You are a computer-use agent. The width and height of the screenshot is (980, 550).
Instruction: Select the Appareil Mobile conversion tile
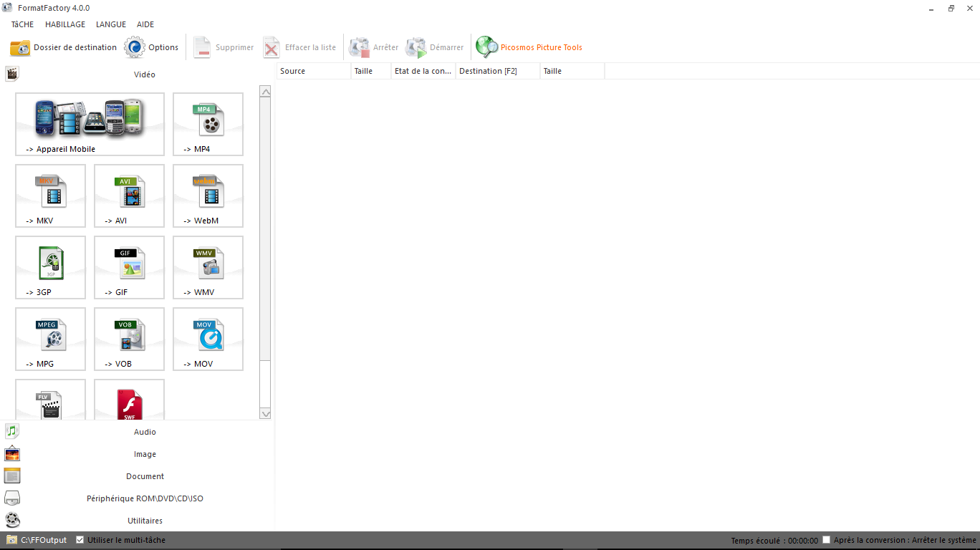90,124
